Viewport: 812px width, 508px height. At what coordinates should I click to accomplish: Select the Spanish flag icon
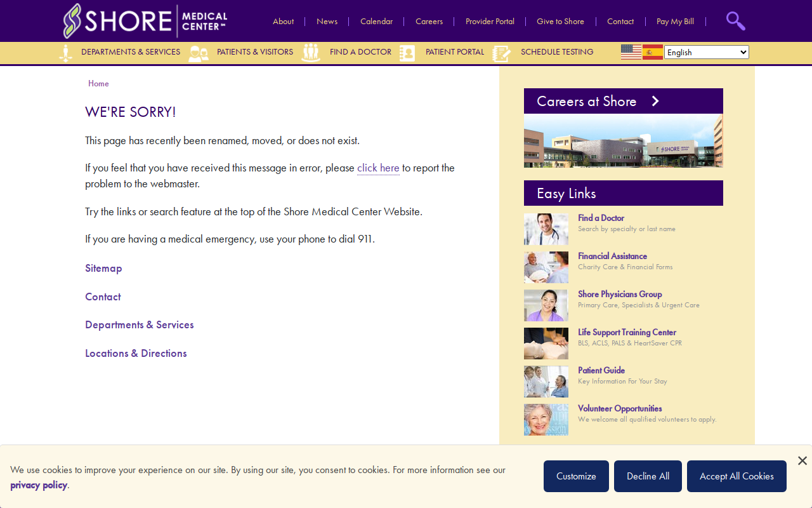653,52
